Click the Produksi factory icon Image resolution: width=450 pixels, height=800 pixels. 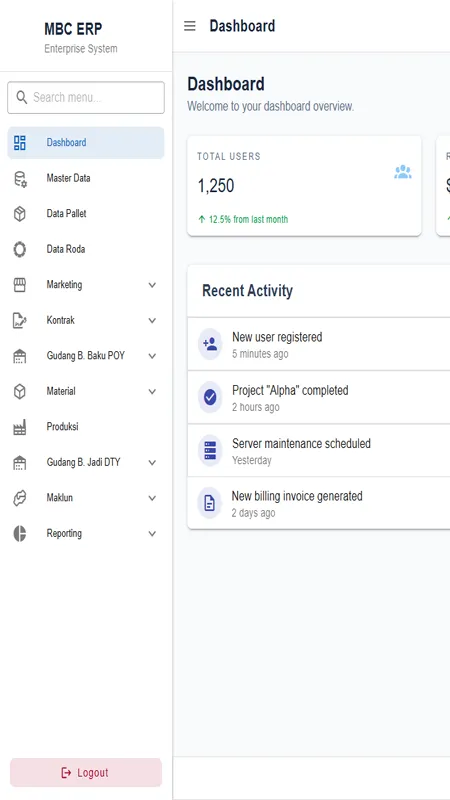[19, 427]
